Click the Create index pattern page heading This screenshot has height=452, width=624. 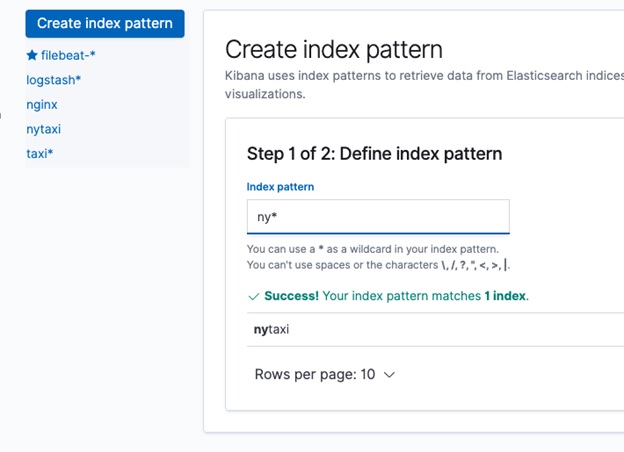(334, 49)
